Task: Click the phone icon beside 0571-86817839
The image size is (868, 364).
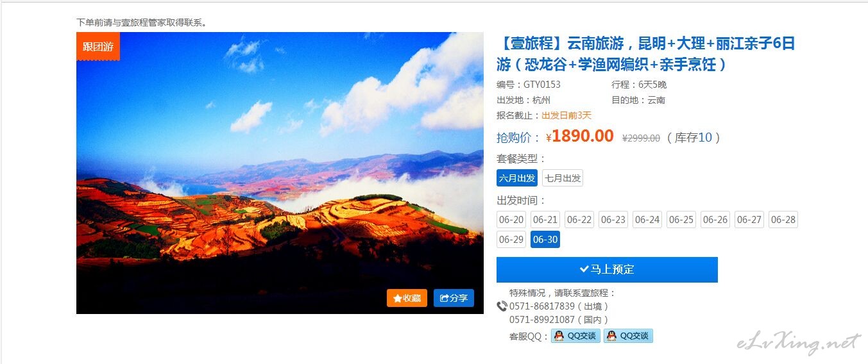Action: click(502, 306)
